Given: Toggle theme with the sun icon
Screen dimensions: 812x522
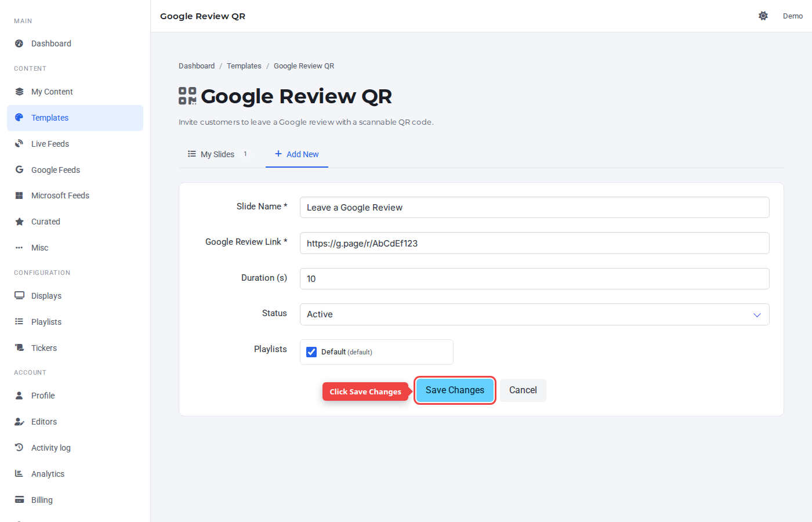Looking at the screenshot, I should (x=763, y=16).
